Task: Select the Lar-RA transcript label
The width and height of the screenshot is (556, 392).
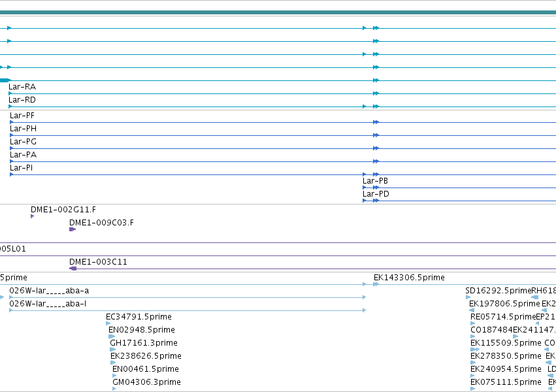Action: click(22, 87)
